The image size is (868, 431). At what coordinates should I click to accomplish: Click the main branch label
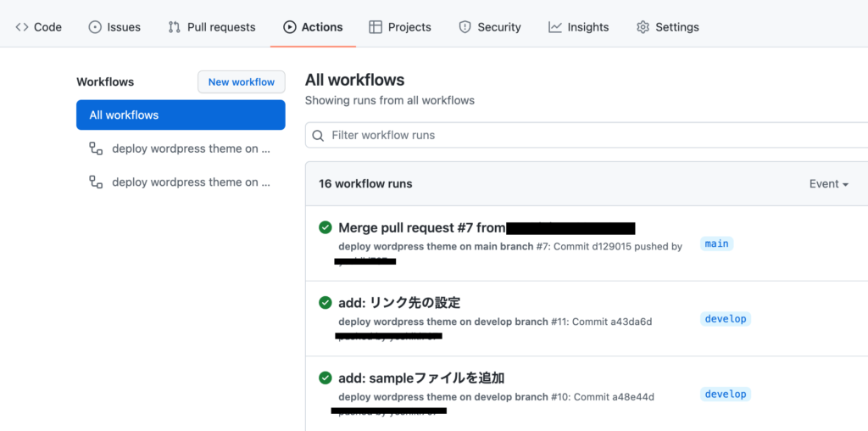(x=716, y=244)
